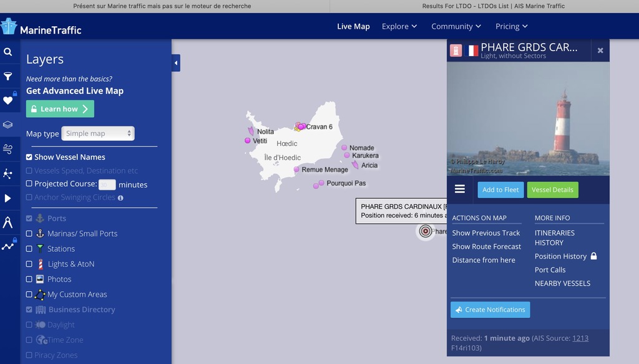Expand the Community menu

click(456, 26)
